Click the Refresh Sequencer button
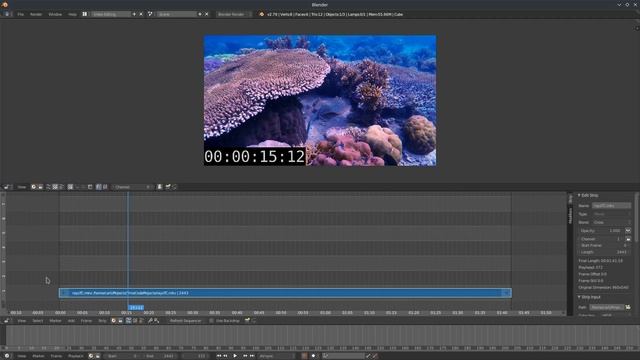Image resolution: width=640 pixels, height=360 pixels. pos(186,321)
